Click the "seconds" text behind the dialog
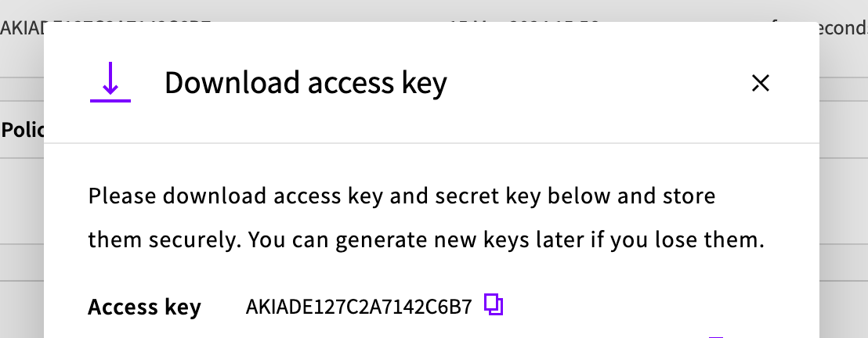This screenshot has height=338, width=868. 846,28
